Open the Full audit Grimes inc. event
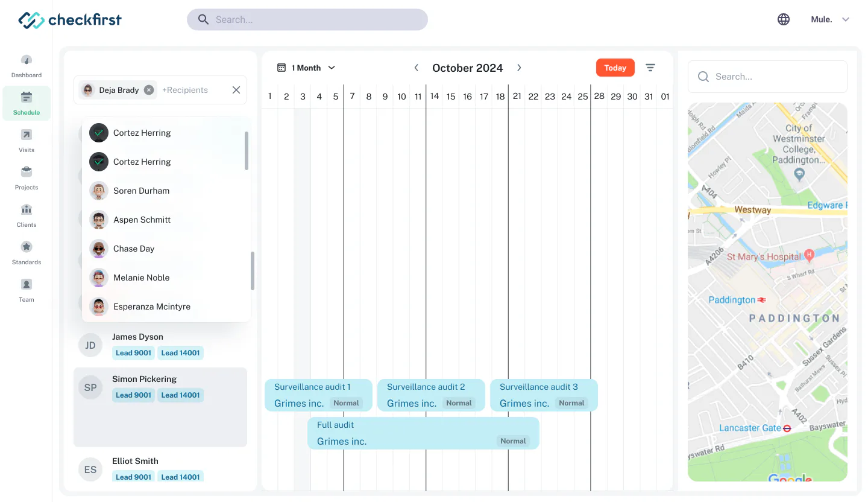This screenshot has width=868, height=502. point(423,433)
